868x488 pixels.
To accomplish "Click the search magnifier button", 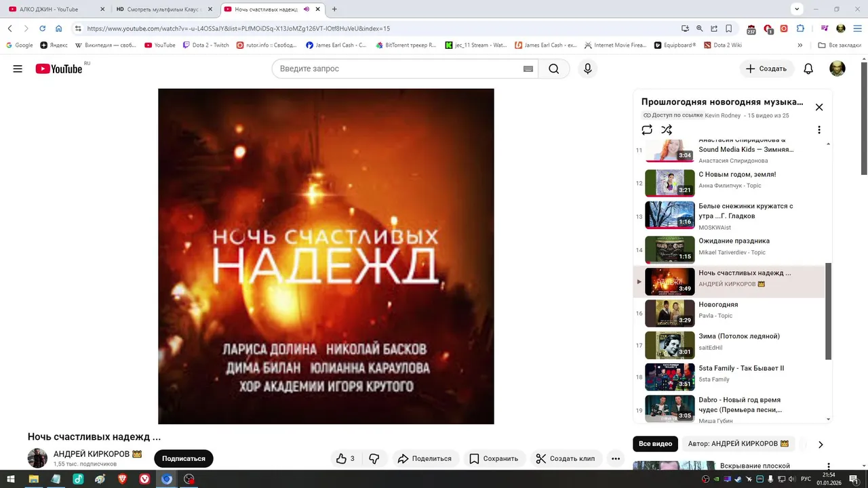I will click(554, 68).
